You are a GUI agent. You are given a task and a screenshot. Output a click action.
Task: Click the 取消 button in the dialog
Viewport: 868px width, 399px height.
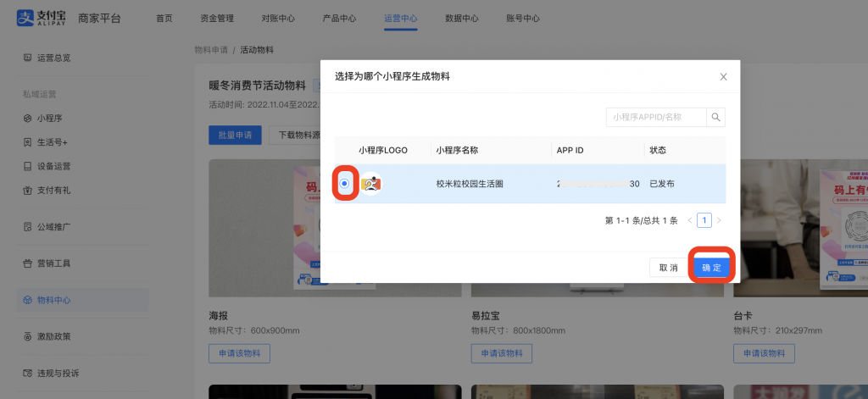click(x=668, y=268)
